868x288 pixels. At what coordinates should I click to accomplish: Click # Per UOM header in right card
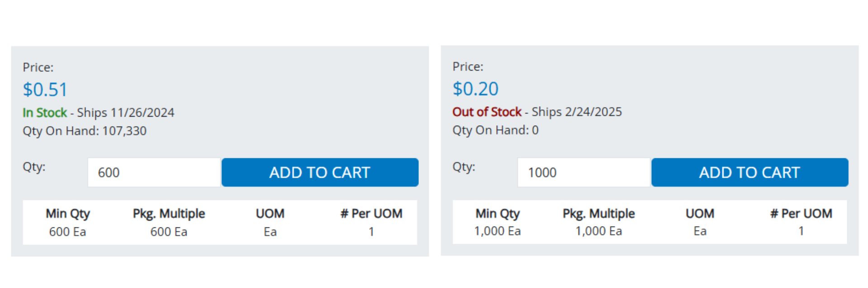click(x=801, y=213)
